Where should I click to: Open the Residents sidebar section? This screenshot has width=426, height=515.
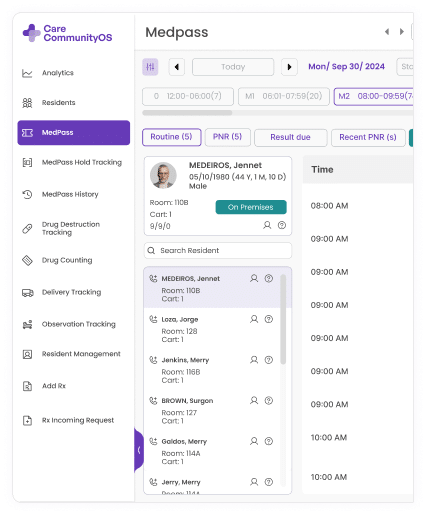pos(58,103)
